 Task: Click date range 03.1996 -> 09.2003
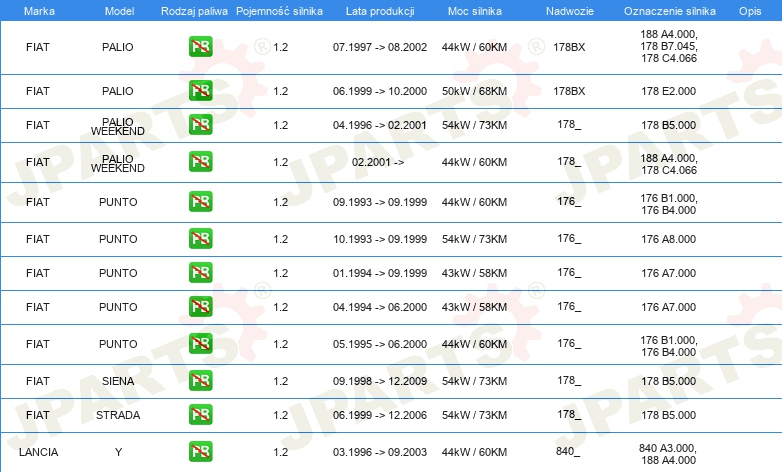[380, 452]
